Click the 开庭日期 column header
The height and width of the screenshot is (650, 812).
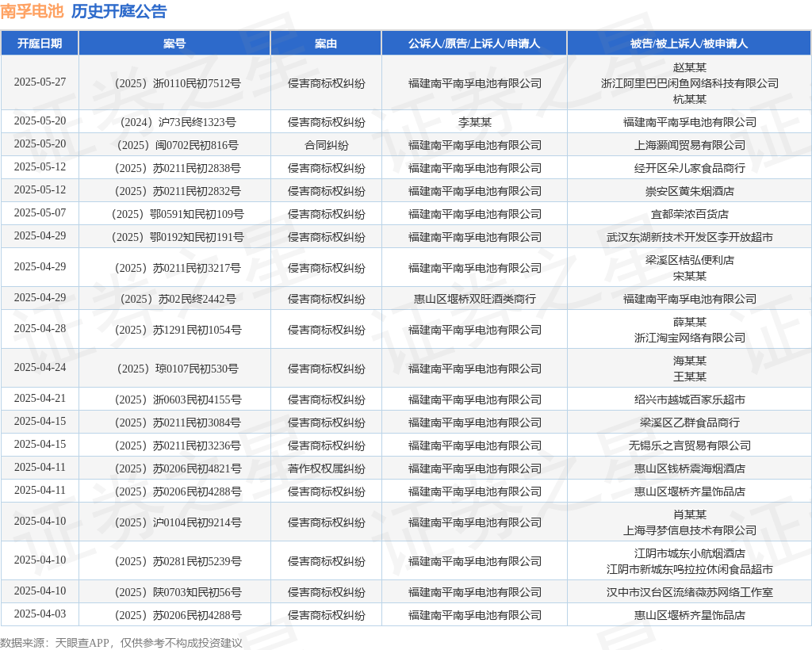point(40,44)
